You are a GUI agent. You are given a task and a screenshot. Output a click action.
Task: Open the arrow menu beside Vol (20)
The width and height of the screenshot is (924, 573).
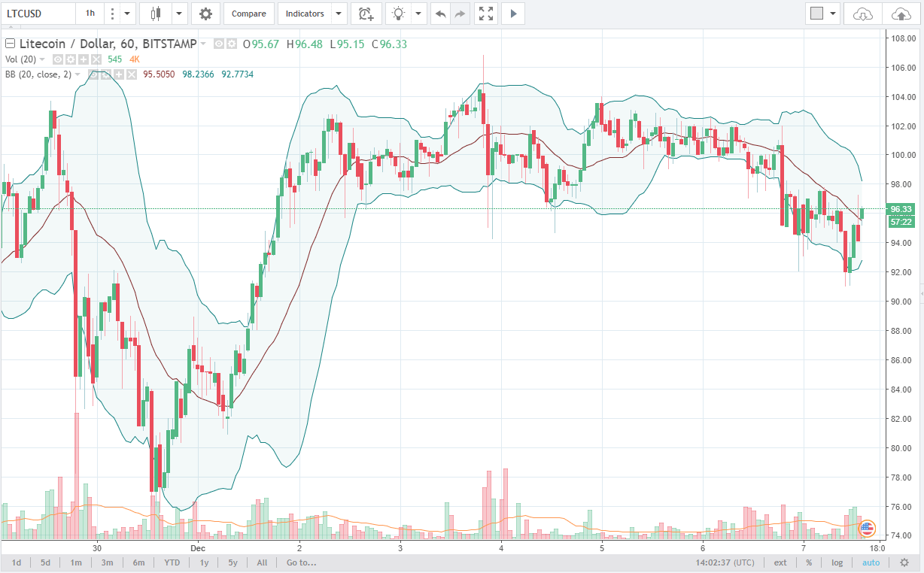tap(42, 59)
